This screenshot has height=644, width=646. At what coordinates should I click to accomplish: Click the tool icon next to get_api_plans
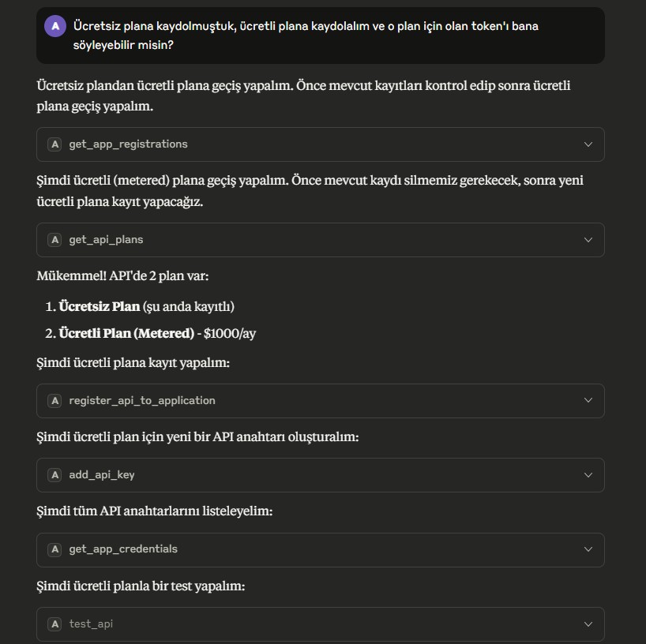coord(54,240)
